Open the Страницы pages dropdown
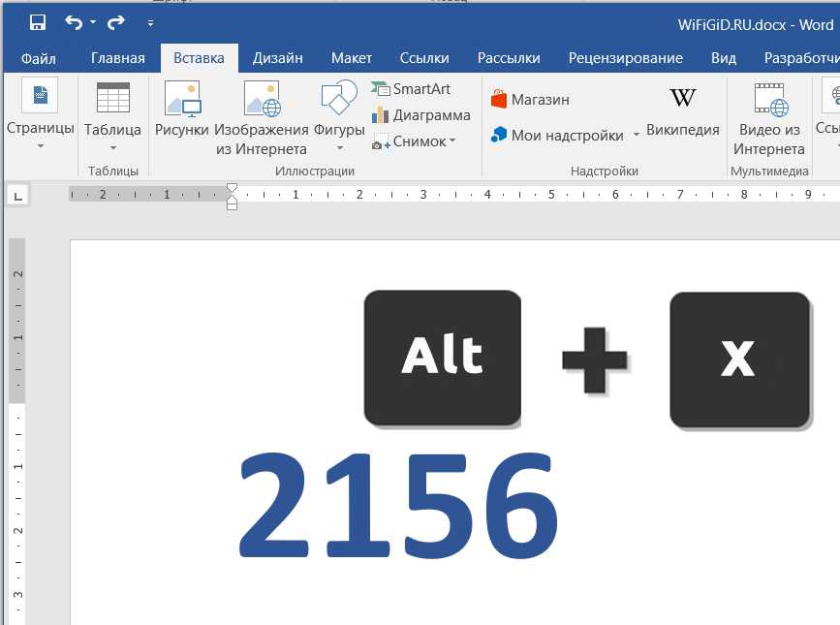This screenshot has width=840, height=625. coord(40,146)
